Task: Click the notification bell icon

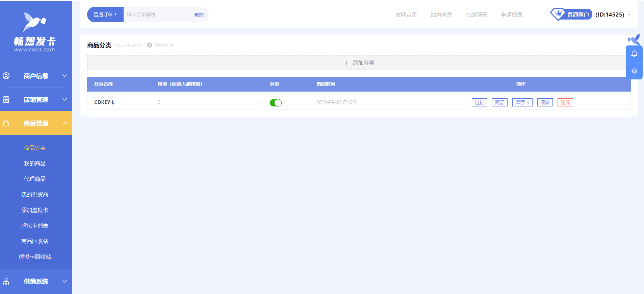Action: 634,54
